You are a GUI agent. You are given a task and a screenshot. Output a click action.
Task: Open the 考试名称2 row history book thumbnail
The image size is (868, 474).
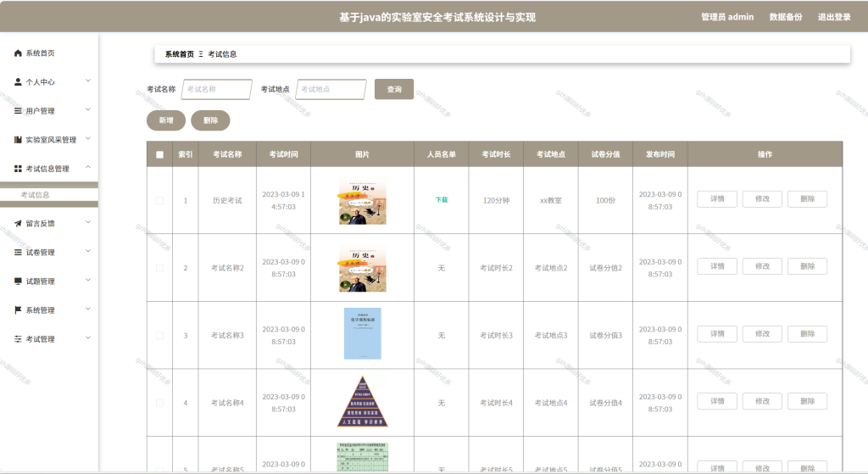click(363, 268)
